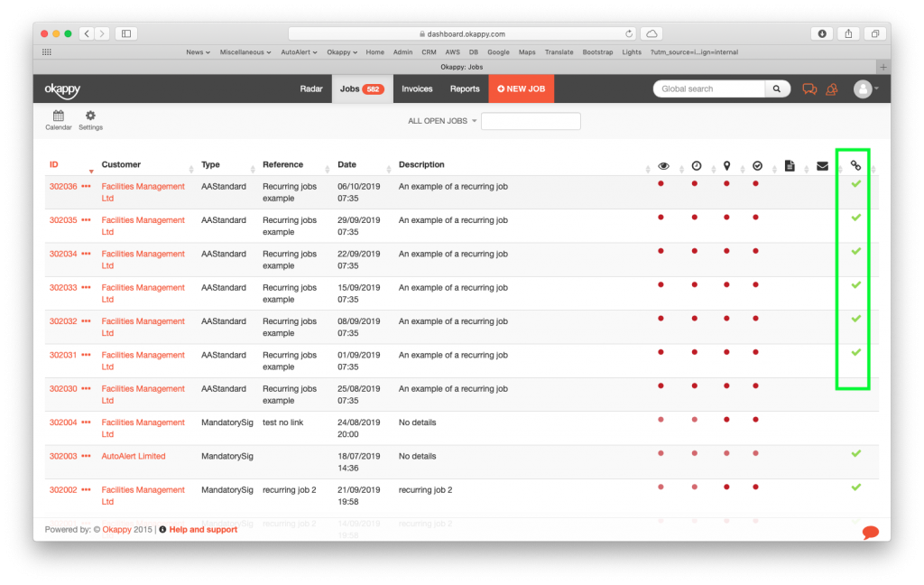Sort by the completed checkmark circle column
This screenshot has height=585, width=924.
click(x=757, y=166)
